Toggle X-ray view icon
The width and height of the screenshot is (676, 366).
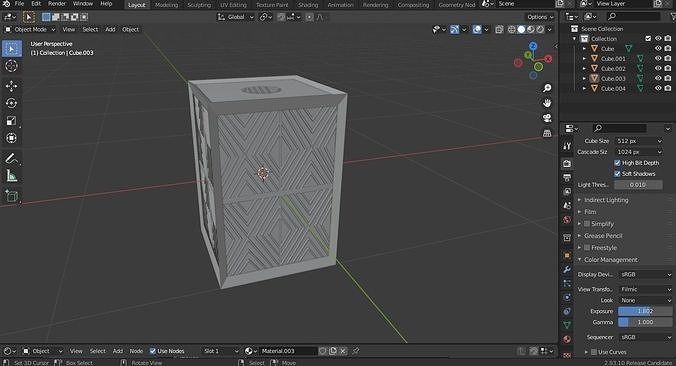pyautogui.click(x=499, y=29)
